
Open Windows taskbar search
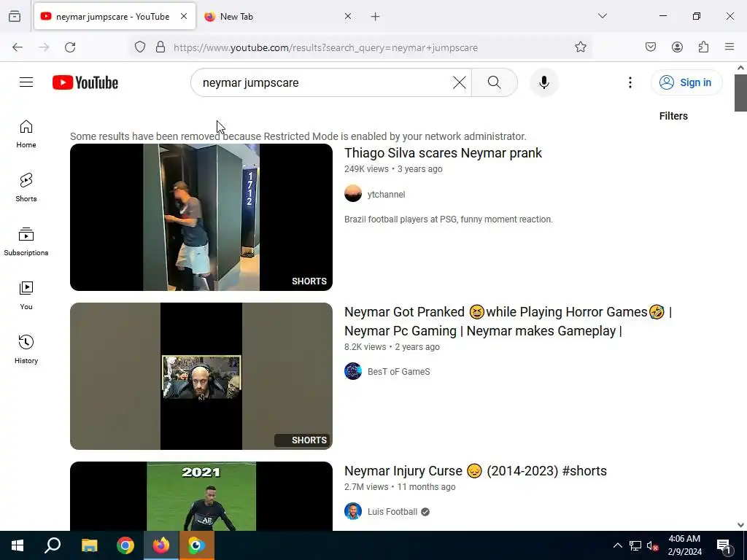pyautogui.click(x=53, y=545)
